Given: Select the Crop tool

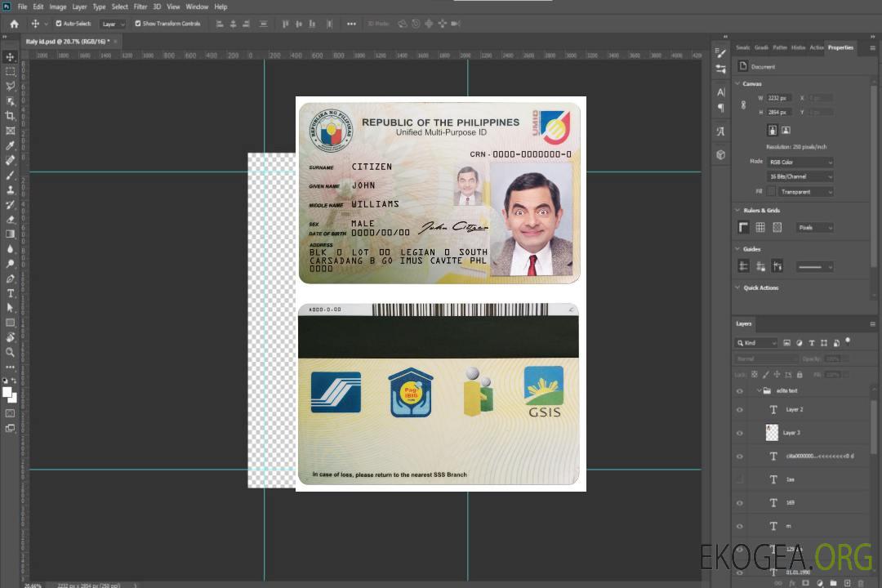Looking at the screenshot, I should click(11, 116).
